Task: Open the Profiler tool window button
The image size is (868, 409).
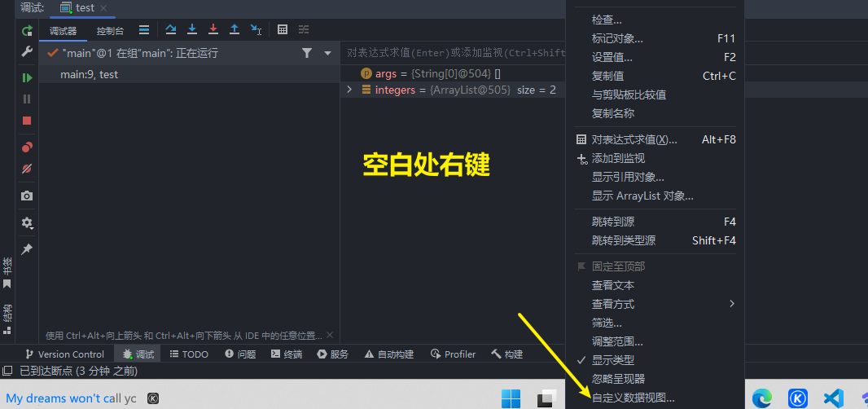Action: pos(454,354)
